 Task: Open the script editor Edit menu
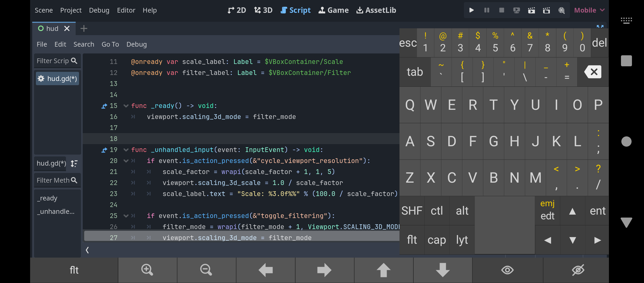pyautogui.click(x=60, y=44)
